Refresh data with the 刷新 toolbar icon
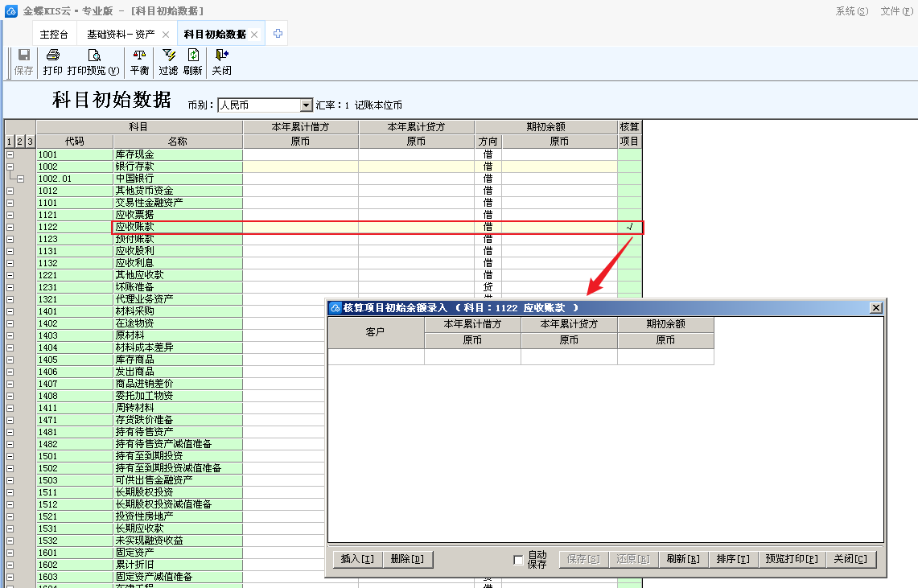 click(x=193, y=56)
